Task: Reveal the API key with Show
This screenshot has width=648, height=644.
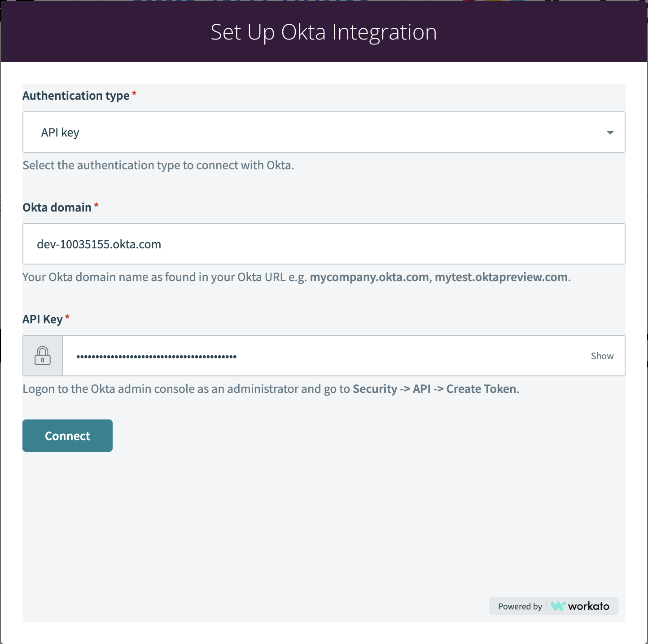Action: pyautogui.click(x=602, y=356)
